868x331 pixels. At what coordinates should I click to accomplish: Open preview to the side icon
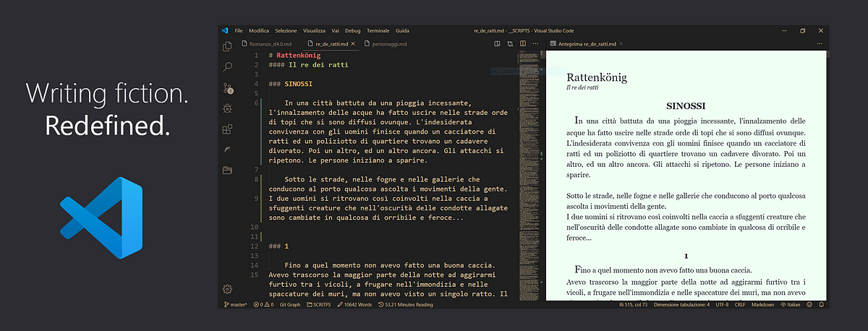[497, 44]
